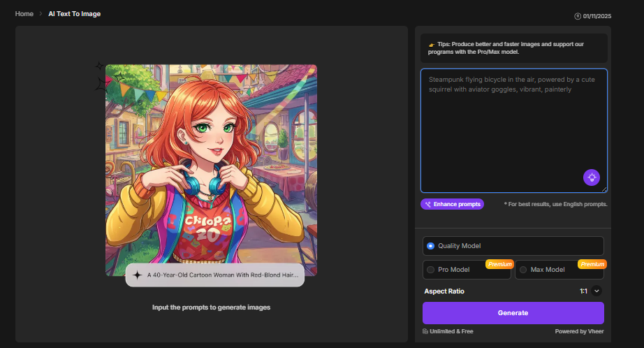
Task: Expand the Aspect Ratio dropdown chevron
Action: (x=597, y=291)
